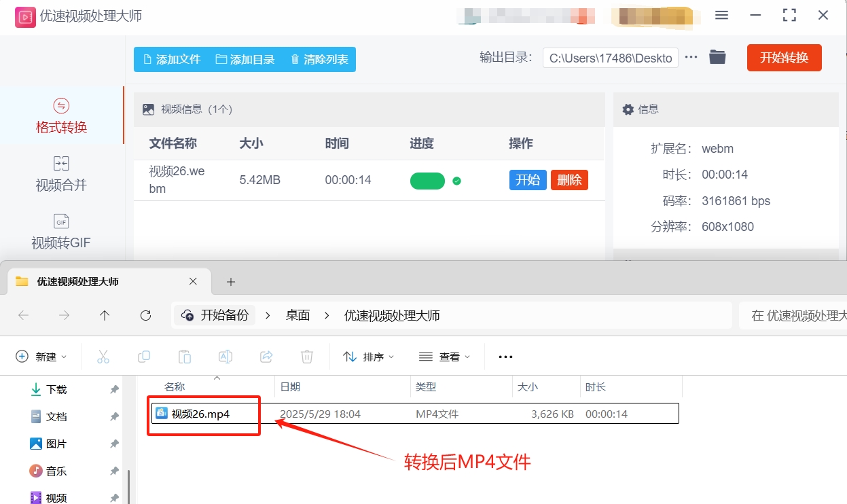Open the 新建 dropdown in Explorer
The image size is (847, 504).
click(x=42, y=357)
